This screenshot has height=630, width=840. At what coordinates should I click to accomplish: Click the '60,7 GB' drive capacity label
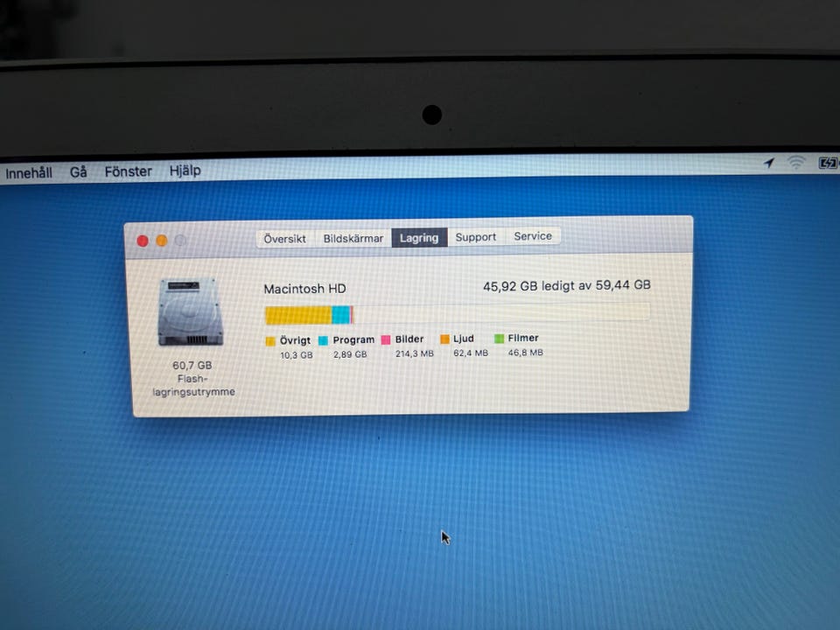click(x=192, y=366)
